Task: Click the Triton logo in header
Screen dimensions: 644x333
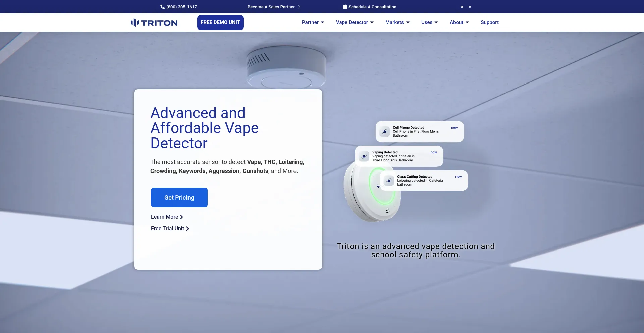Action: tap(154, 23)
